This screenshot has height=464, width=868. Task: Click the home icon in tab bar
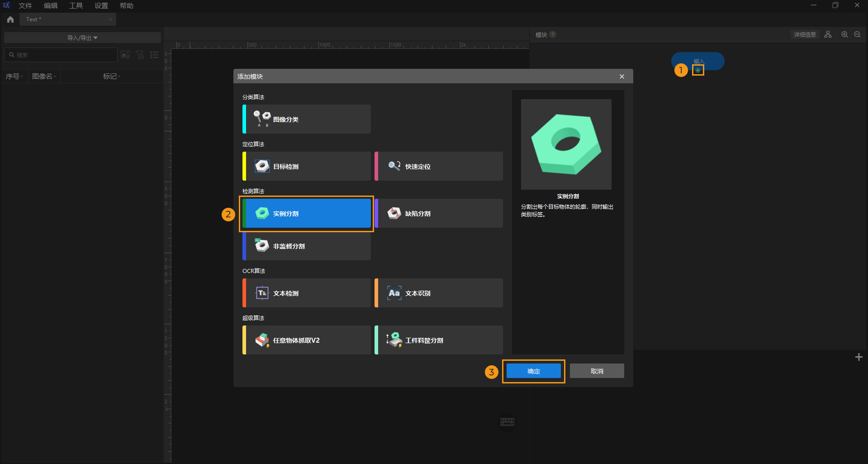coord(10,19)
